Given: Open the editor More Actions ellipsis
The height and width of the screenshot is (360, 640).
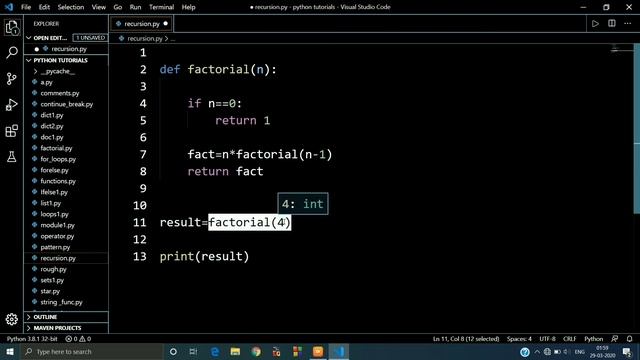Looking at the screenshot, I should 628,23.
